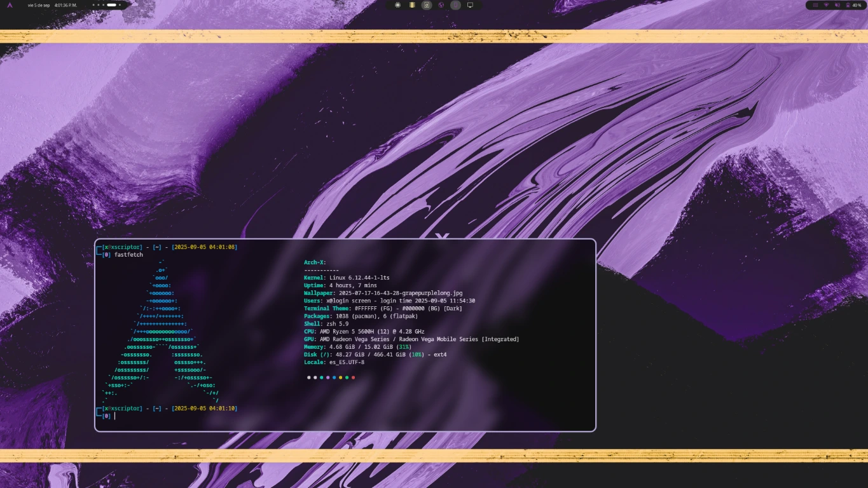Click the small dots left of the workspace pill
The height and width of the screenshot is (488, 868).
[x=99, y=4]
